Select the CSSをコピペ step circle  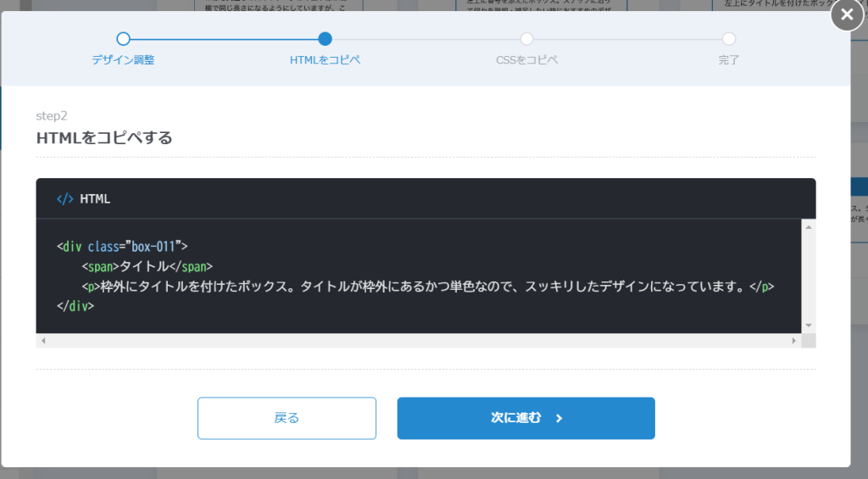click(x=526, y=38)
